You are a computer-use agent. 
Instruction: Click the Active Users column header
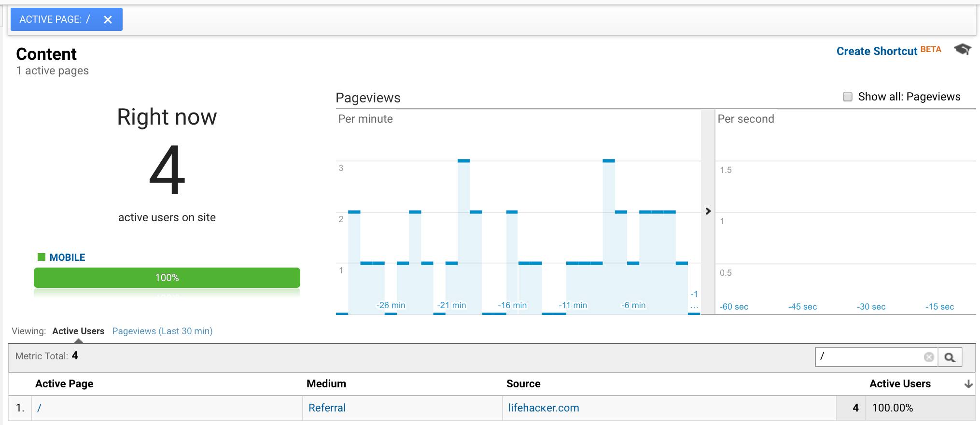tap(900, 383)
